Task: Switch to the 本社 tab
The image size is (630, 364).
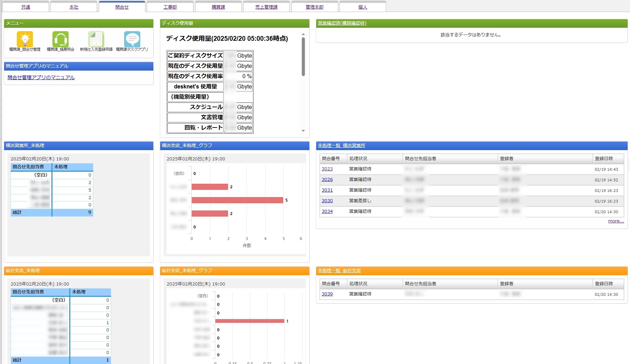Action: point(74,7)
